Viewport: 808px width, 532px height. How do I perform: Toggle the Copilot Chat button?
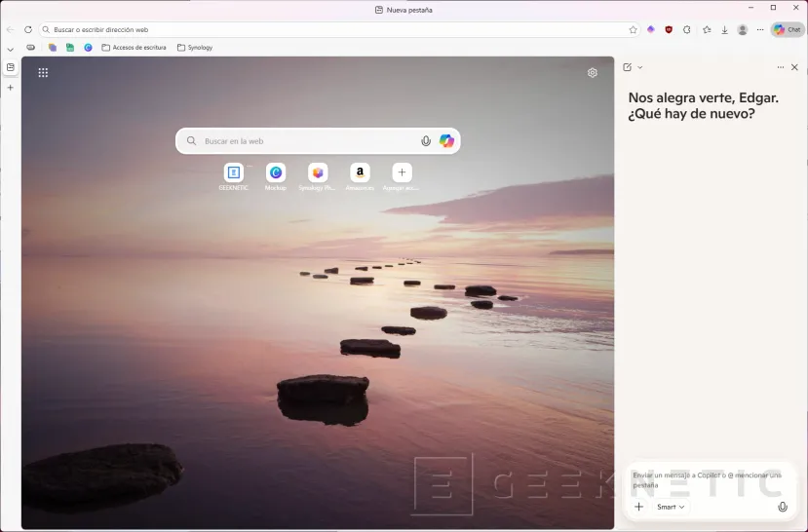point(788,30)
